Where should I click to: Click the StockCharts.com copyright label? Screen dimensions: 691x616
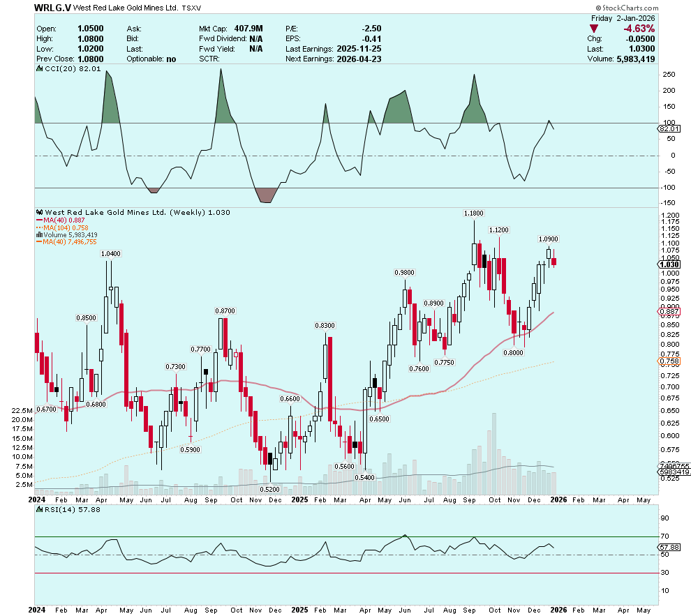point(627,8)
